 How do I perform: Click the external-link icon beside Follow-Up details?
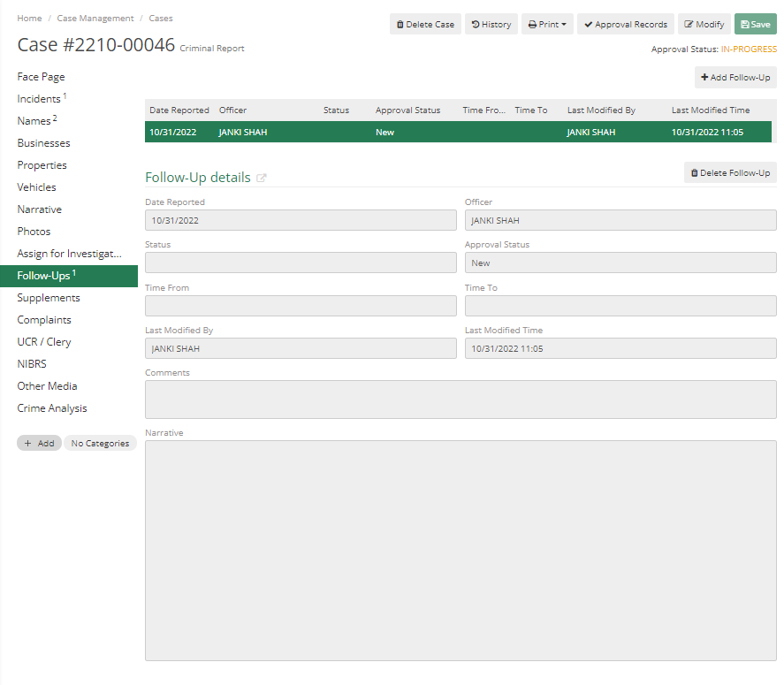[262, 177]
